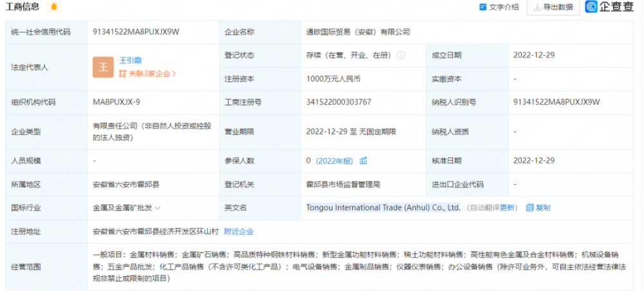644x291 pixels.
Task: Select registered capital 1000万元人民币
Action: coord(334,79)
